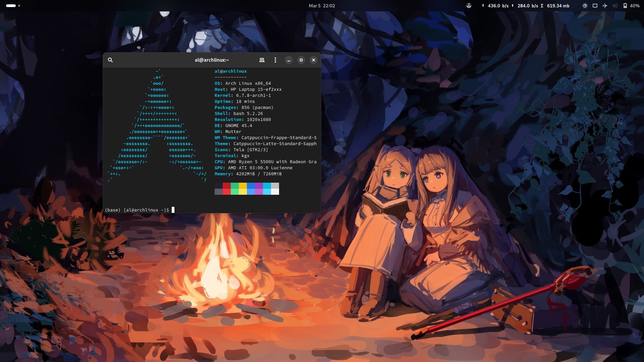The width and height of the screenshot is (644, 362).
Task: Click the total network usage indicator
Action: coord(555,6)
